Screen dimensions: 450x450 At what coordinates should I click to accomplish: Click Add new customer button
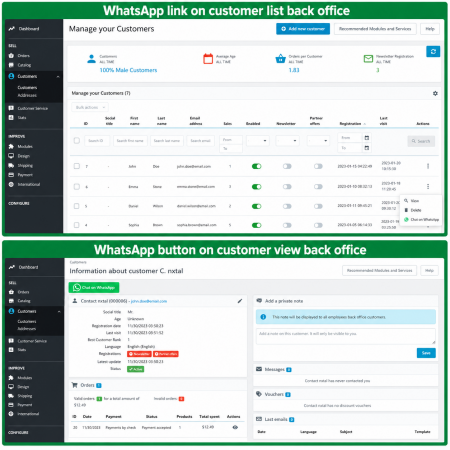[303, 29]
